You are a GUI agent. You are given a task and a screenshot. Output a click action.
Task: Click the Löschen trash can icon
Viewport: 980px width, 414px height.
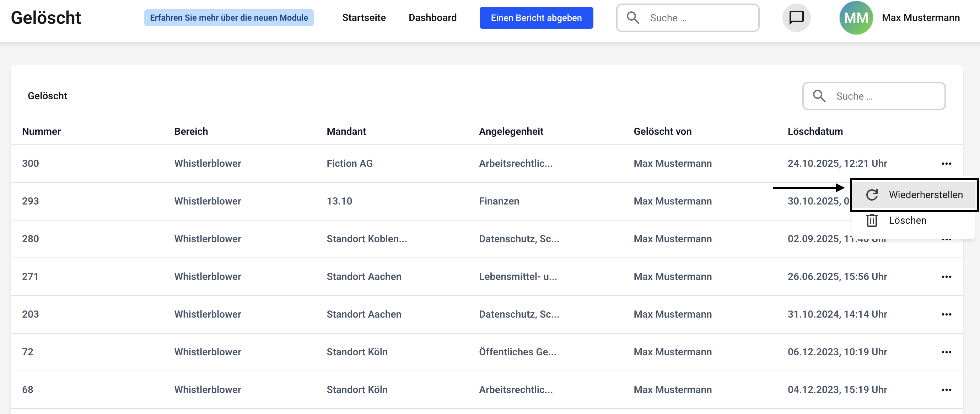[x=872, y=220]
